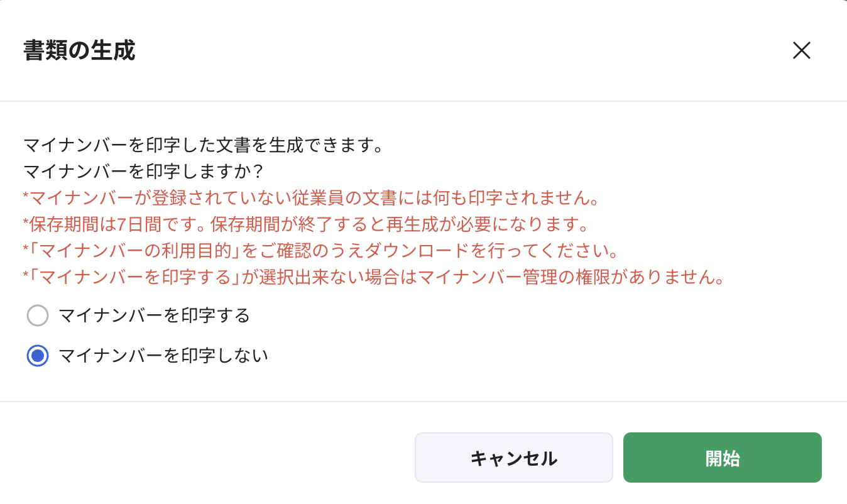The height and width of the screenshot is (504, 847).
Task: Click the selected blue radio button
Action: (38, 355)
